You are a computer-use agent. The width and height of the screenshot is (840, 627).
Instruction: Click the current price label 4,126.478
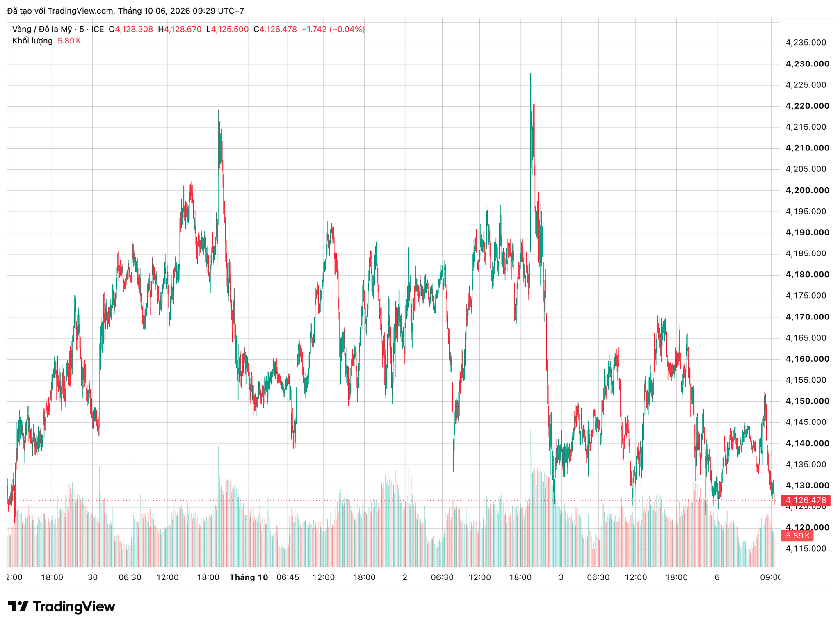tap(806, 501)
